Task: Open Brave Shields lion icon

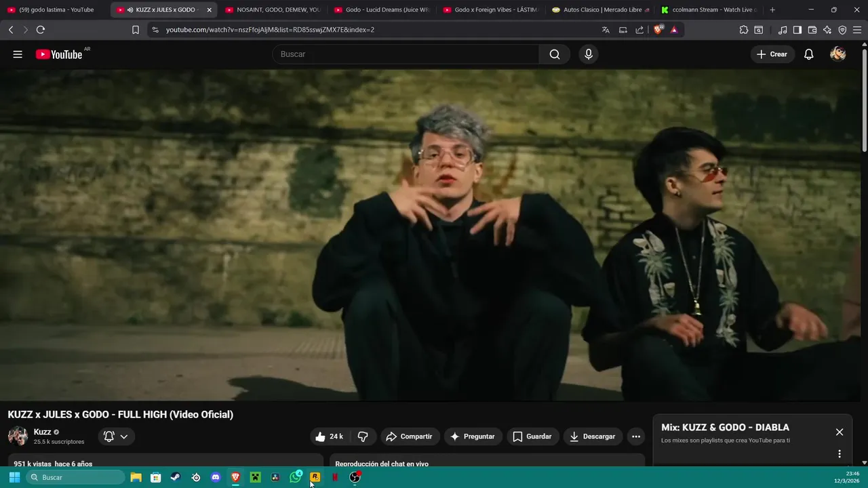Action: pyautogui.click(x=658, y=30)
